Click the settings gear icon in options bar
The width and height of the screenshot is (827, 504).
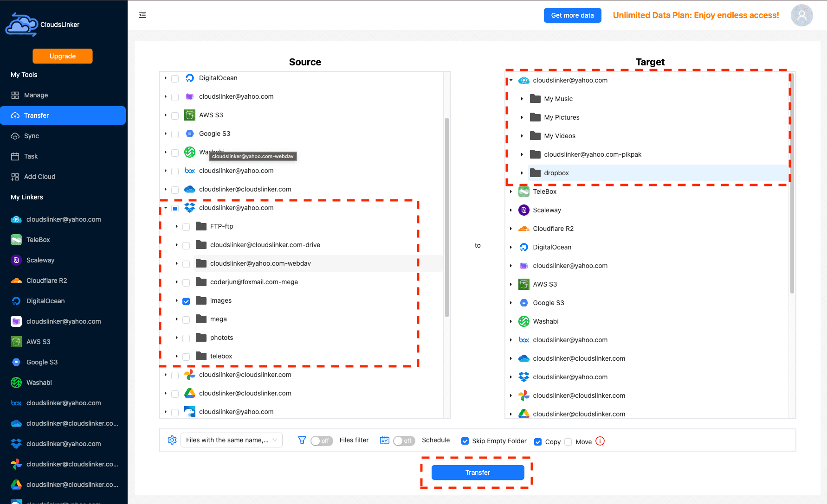pyautogui.click(x=172, y=440)
